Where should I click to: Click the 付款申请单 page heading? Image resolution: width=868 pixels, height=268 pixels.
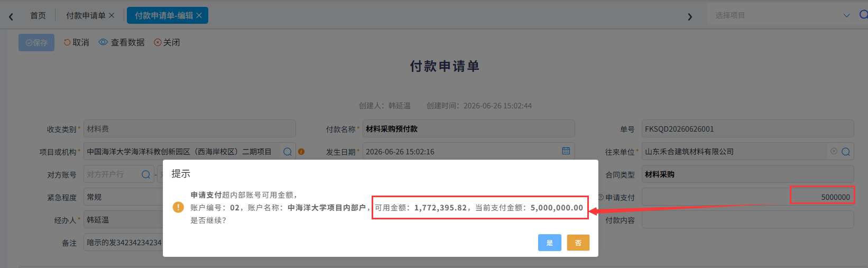pyautogui.click(x=445, y=66)
